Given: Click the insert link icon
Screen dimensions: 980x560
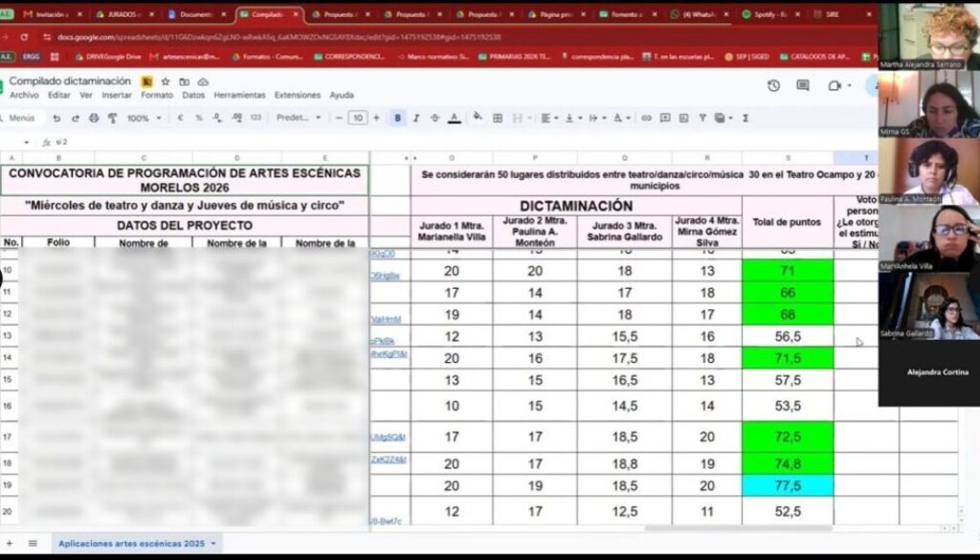Looking at the screenshot, I should pyautogui.click(x=646, y=118).
